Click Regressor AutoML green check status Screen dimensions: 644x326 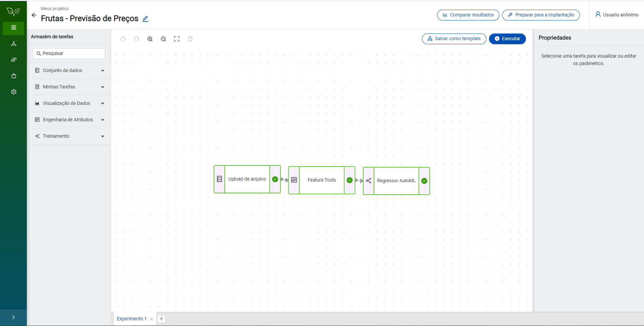424,181
